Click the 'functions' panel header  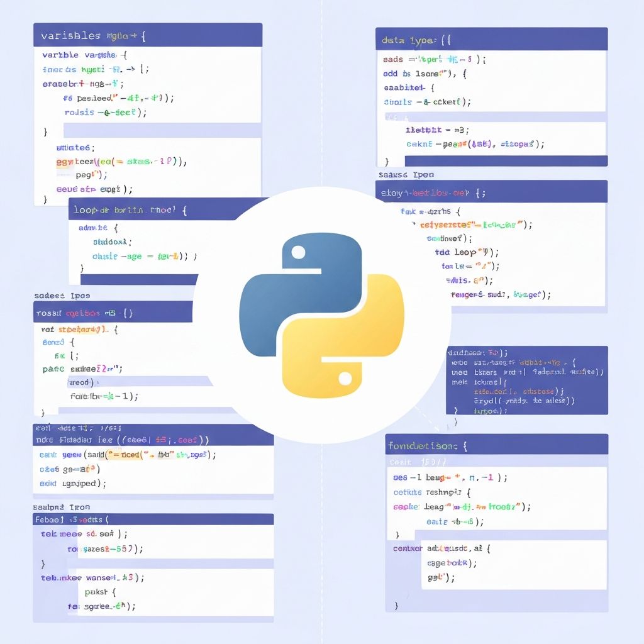point(497,444)
